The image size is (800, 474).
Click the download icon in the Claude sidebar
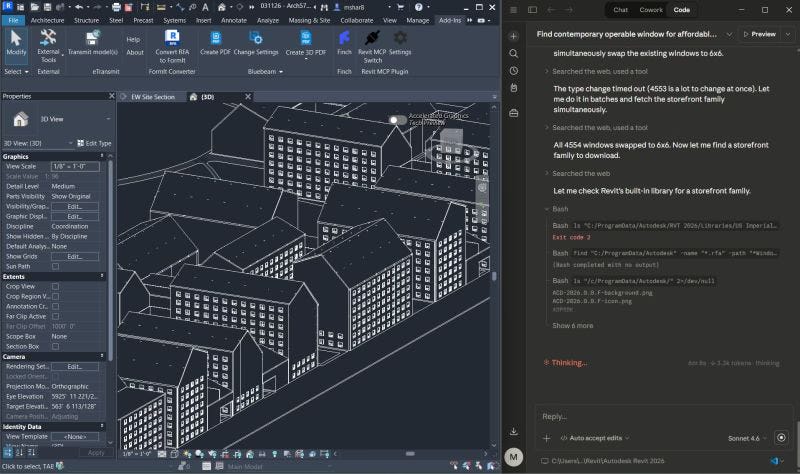click(514, 432)
